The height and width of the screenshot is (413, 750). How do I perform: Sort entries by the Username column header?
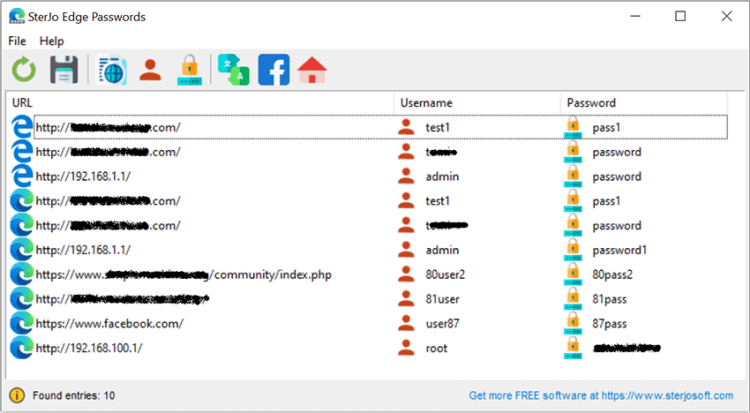[x=476, y=103]
